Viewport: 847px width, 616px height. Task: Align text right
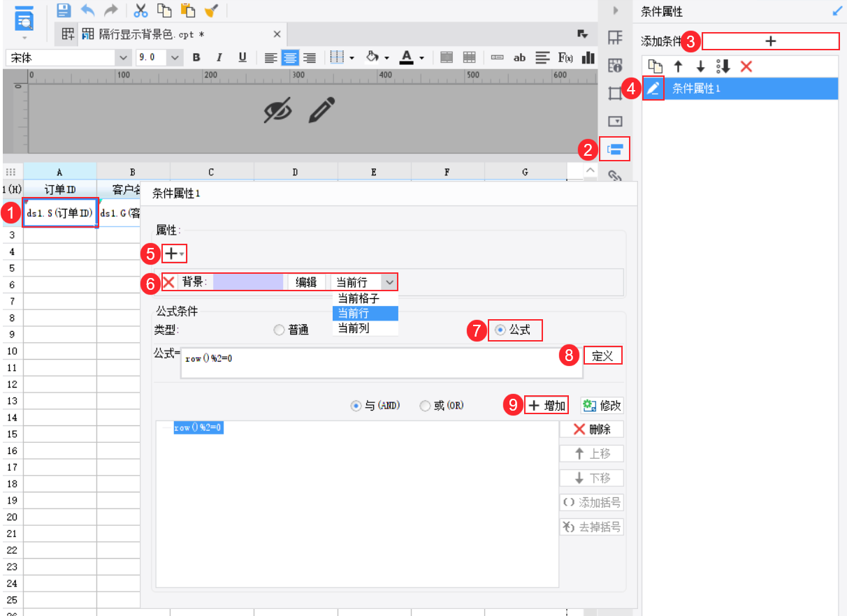(x=309, y=58)
